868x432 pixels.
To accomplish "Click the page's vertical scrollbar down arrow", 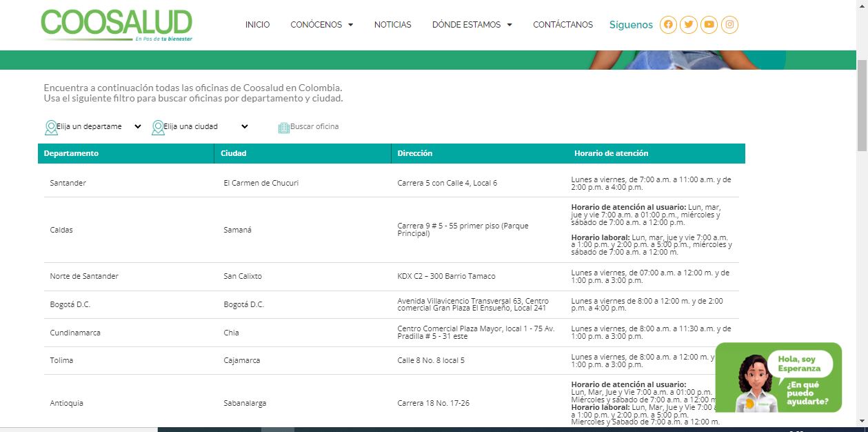I will (862, 420).
